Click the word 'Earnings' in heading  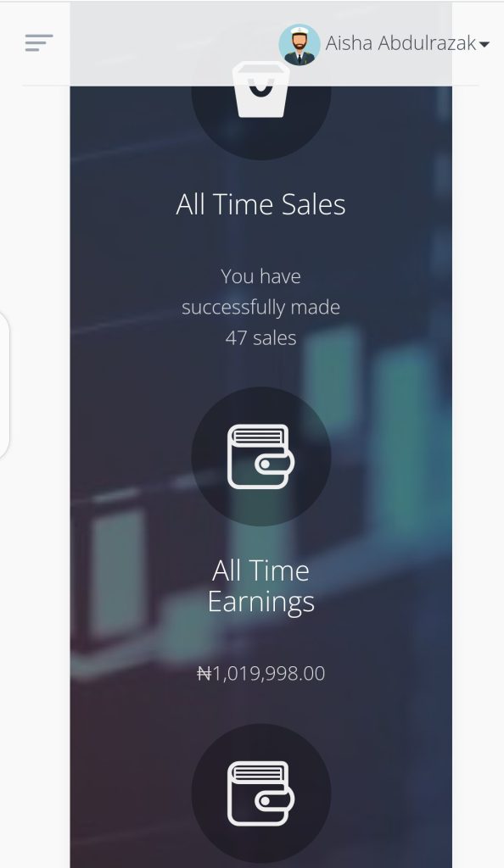coord(260,603)
